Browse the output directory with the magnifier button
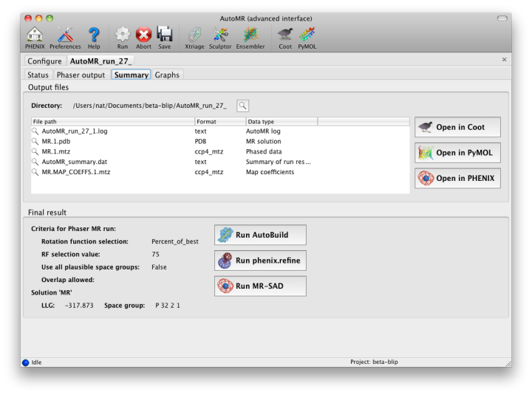This screenshot has height=395, width=532. click(x=242, y=106)
